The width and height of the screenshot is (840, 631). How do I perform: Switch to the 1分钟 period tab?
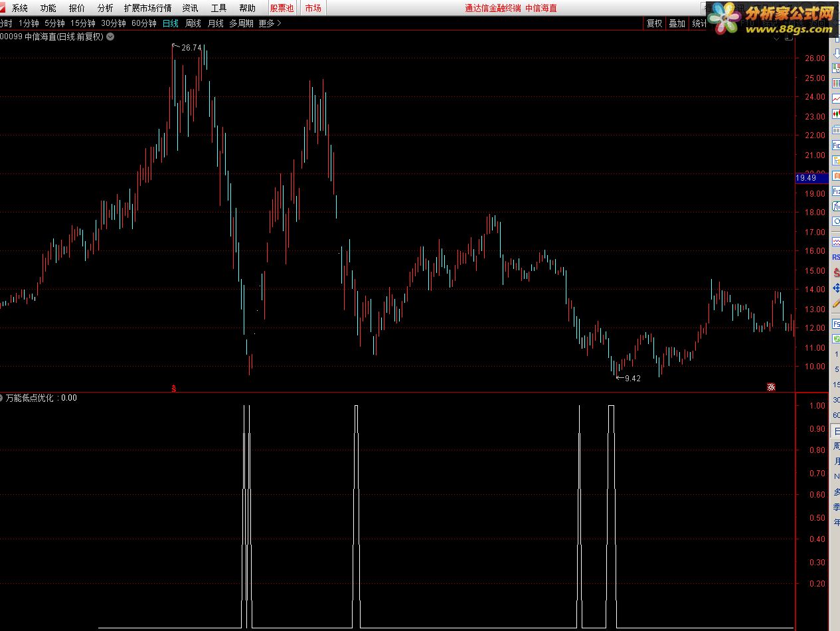tap(29, 23)
